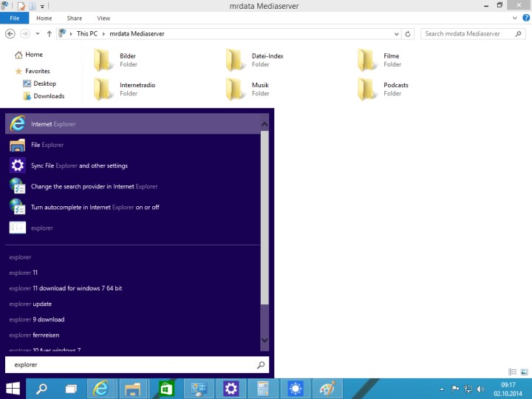The image size is (532, 399).
Task: Click This PC in the address bar
Action: 87,33
